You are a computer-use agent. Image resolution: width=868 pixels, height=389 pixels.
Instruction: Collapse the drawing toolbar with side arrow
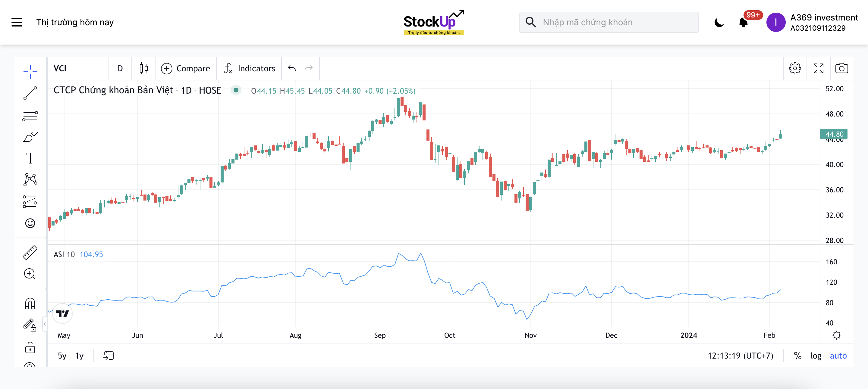click(45, 324)
